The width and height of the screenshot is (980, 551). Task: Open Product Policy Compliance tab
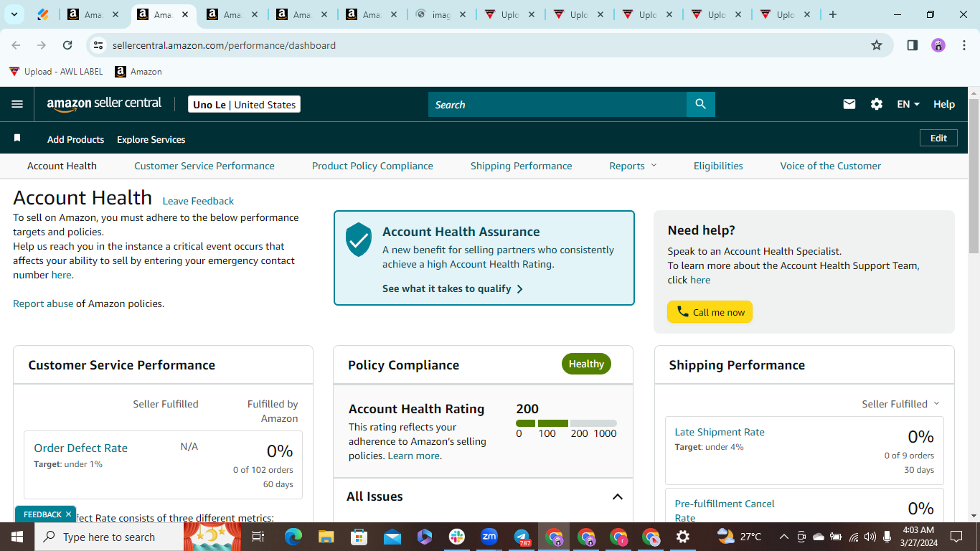point(372,166)
